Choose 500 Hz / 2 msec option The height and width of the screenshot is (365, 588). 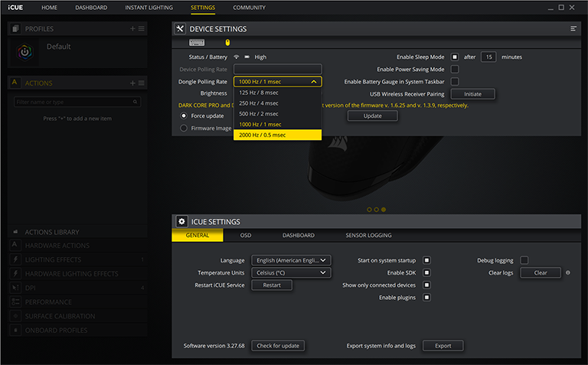[277, 113]
